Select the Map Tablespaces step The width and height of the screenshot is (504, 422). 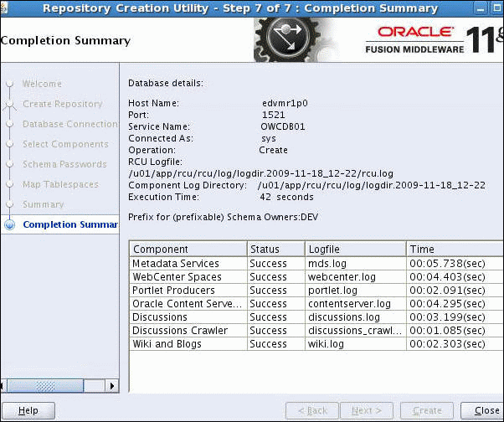(60, 184)
